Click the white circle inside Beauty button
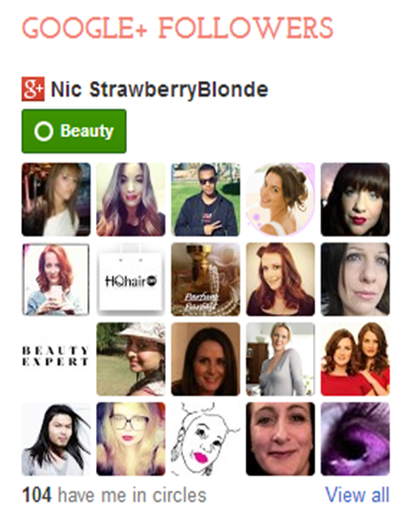 [x=44, y=131]
